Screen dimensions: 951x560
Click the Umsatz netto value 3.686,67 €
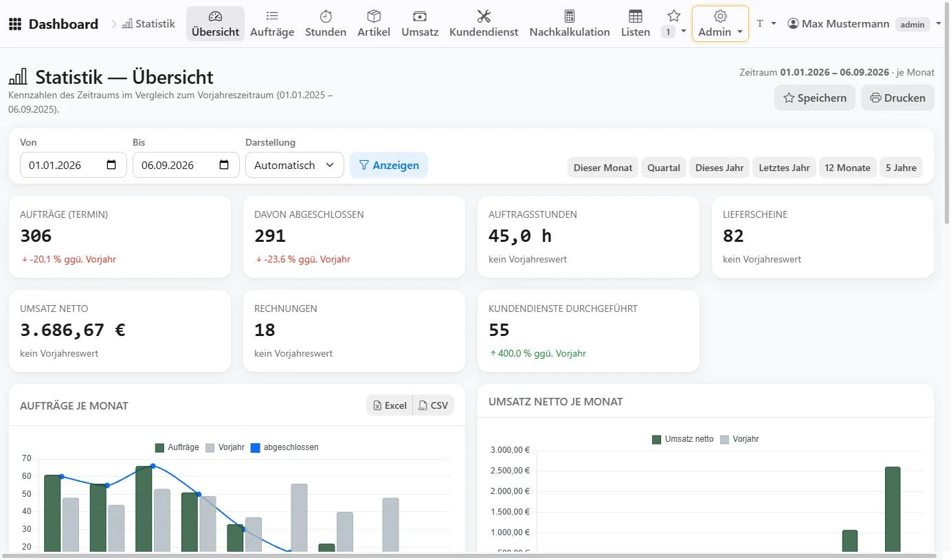[73, 331]
